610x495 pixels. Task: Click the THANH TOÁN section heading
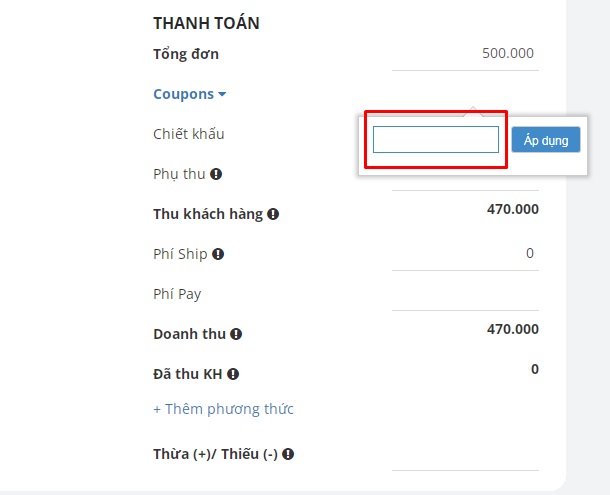point(206,23)
